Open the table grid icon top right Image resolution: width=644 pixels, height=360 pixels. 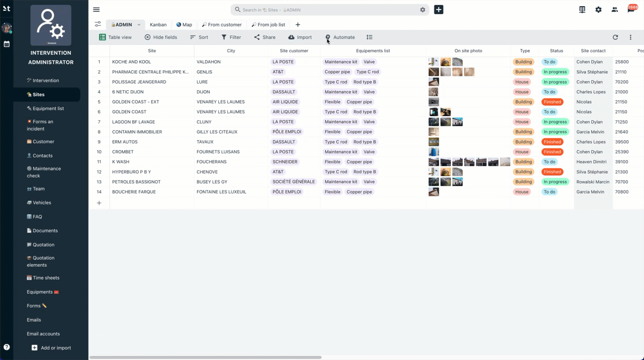point(582,10)
